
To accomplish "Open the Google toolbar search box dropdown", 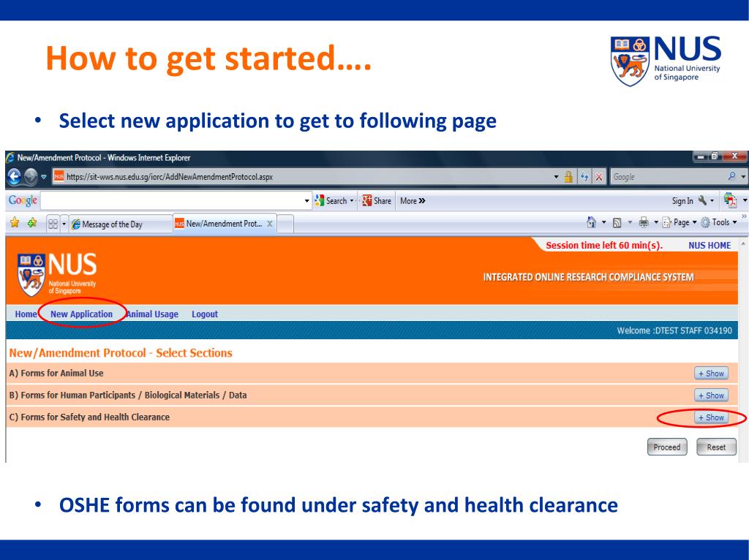I will tap(307, 201).
